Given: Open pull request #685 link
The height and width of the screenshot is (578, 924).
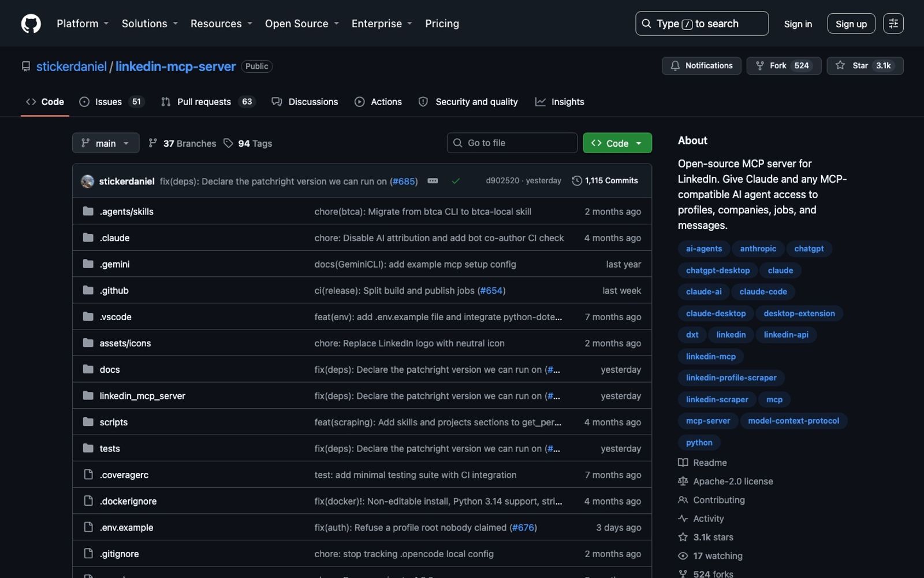Looking at the screenshot, I should click(404, 181).
